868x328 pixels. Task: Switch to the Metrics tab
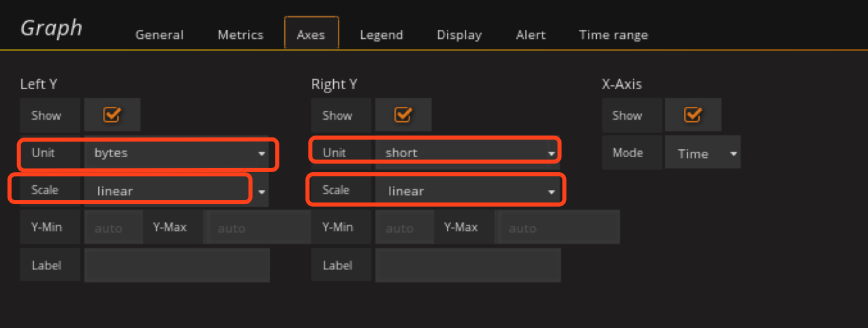[x=241, y=35]
